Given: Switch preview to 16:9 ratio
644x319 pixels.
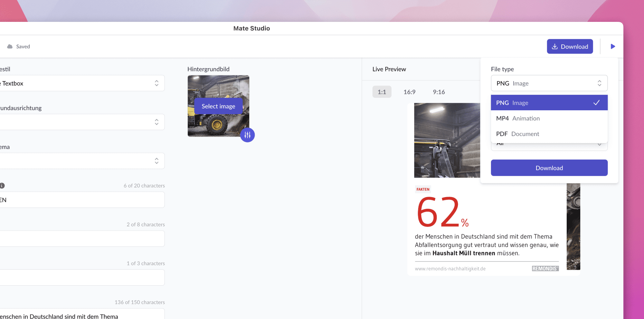Looking at the screenshot, I should pos(410,92).
